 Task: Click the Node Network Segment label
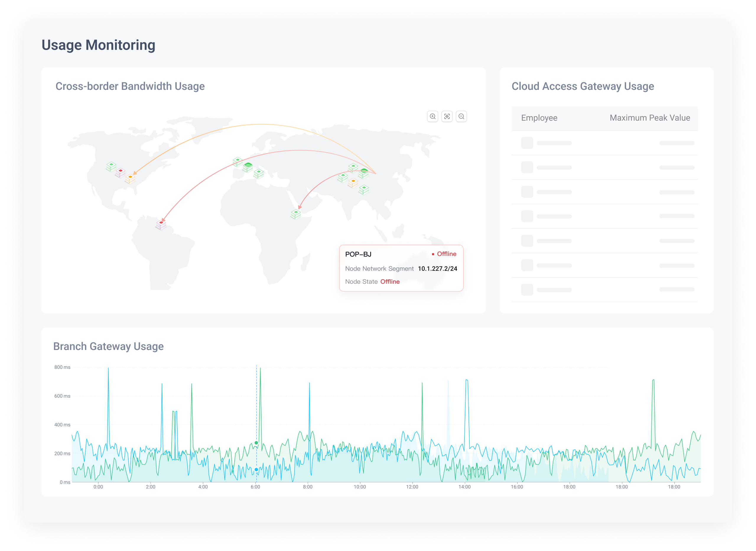pyautogui.click(x=379, y=268)
